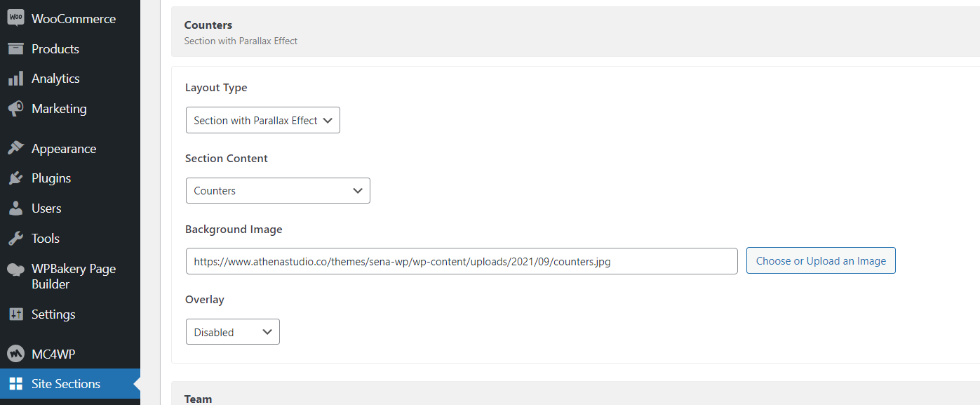Open the Section Content Counters dropdown

tap(278, 190)
